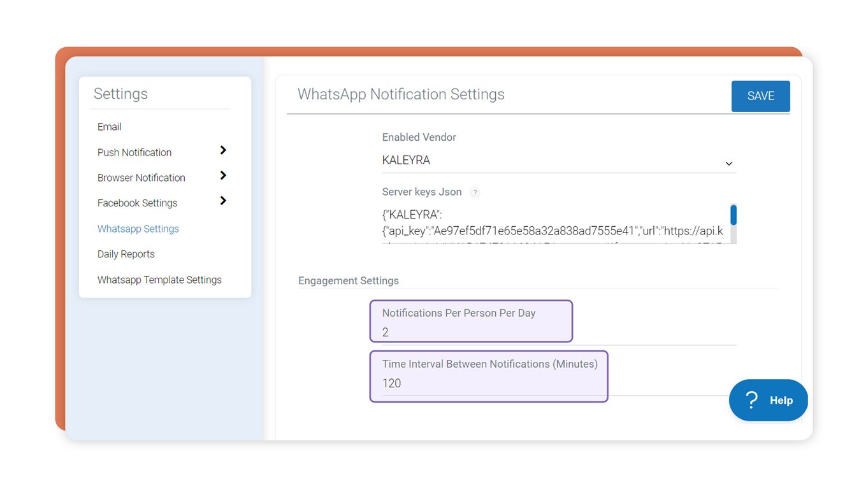Viewport: 868px width, 488px height.
Task: Click the Help circle icon
Action: point(751,400)
